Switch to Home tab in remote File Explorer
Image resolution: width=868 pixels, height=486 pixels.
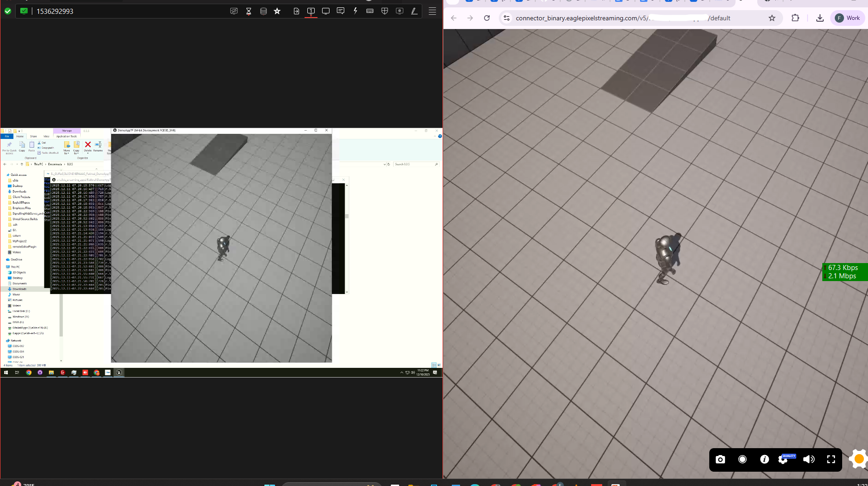point(20,136)
